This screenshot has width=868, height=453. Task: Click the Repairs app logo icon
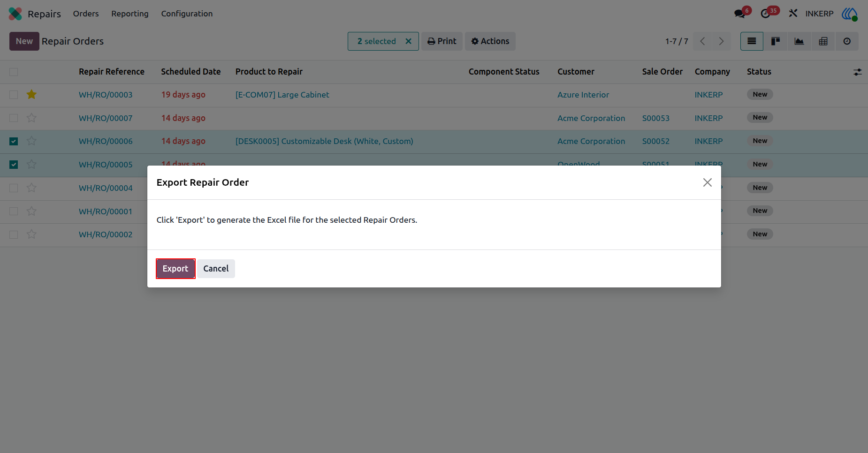tap(15, 14)
